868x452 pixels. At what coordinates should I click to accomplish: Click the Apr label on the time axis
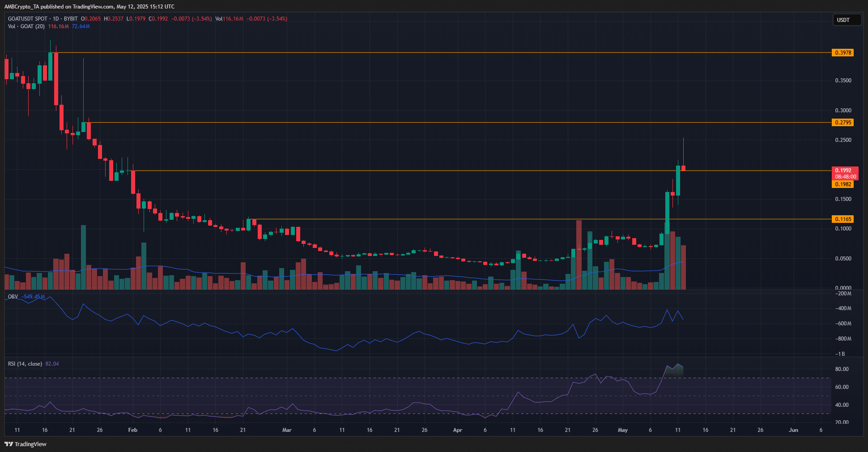pyautogui.click(x=457, y=430)
